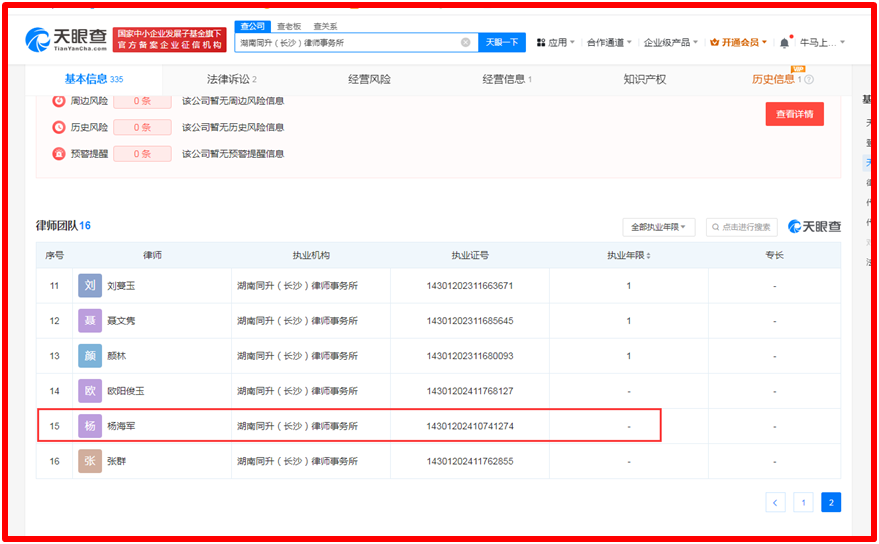879x544 pixels.
Task: Switch to the 法律诉讼 tab
Action: (231, 79)
